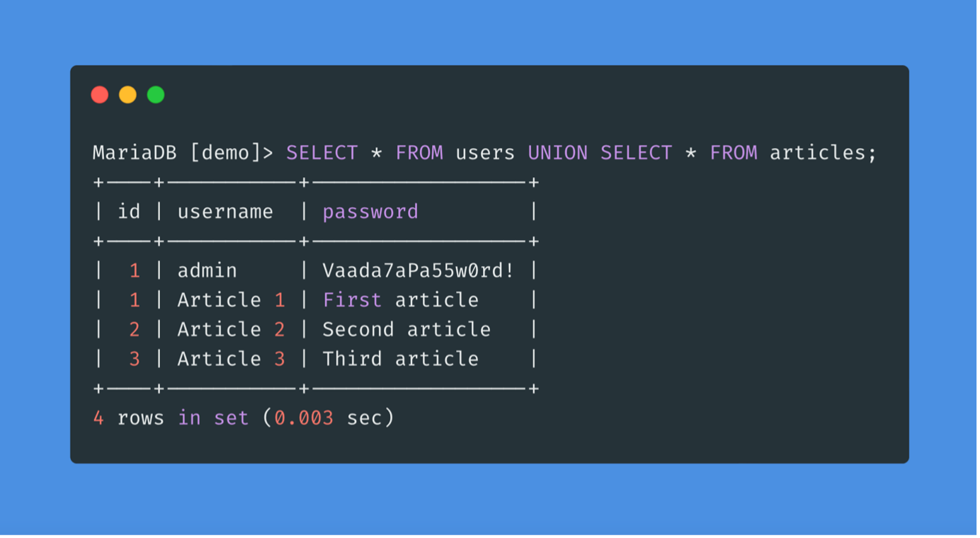Select the username column header
Screen dimensions: 980x538
pyautogui.click(x=225, y=212)
